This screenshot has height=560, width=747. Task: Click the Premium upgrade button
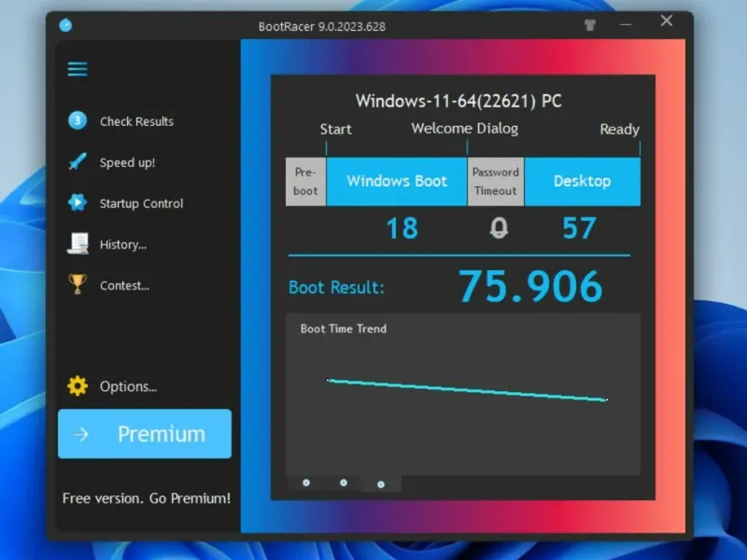(145, 434)
